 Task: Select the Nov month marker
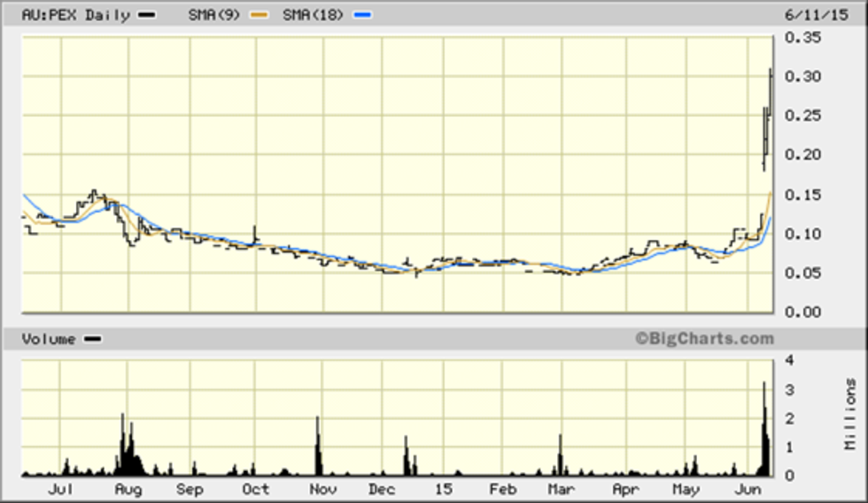point(322,490)
